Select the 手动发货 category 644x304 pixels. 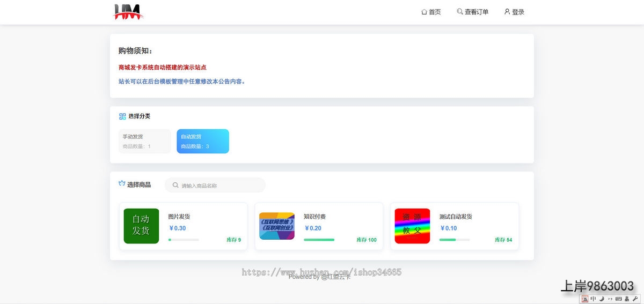144,142
